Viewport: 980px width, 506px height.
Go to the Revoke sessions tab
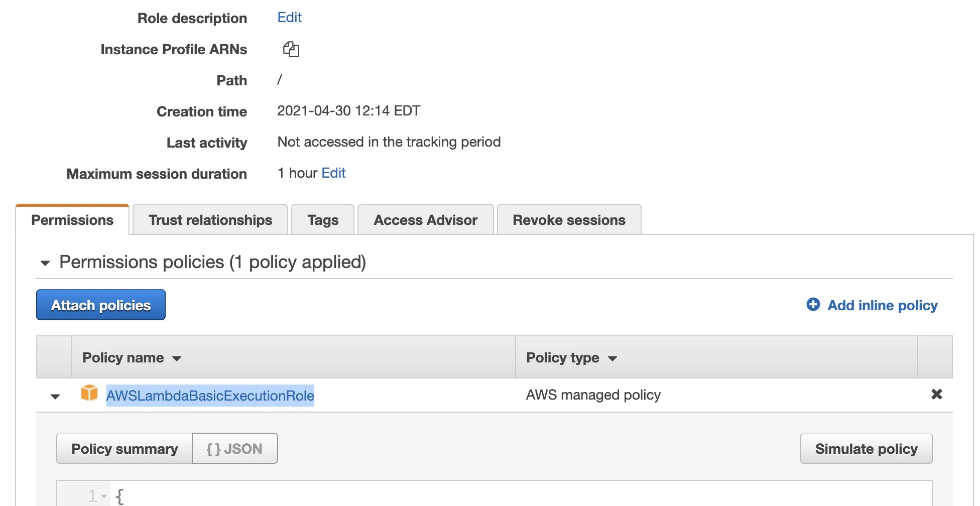(x=569, y=220)
